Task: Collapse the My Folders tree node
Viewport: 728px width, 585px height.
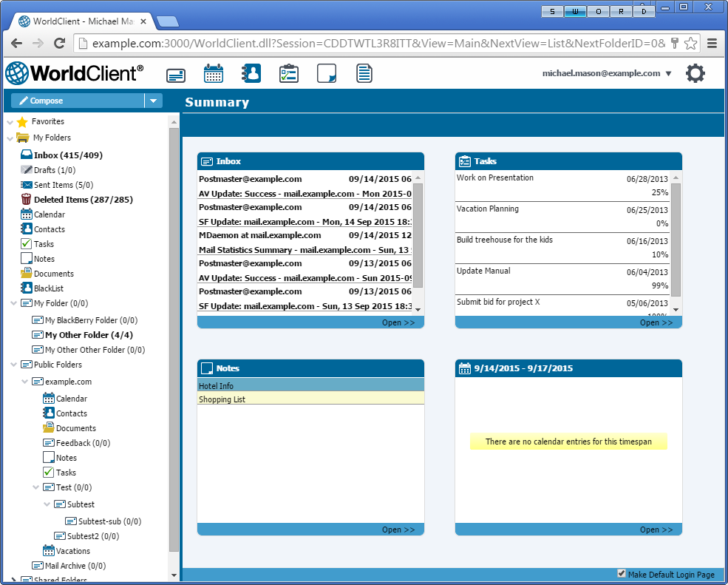Action: 10,138
